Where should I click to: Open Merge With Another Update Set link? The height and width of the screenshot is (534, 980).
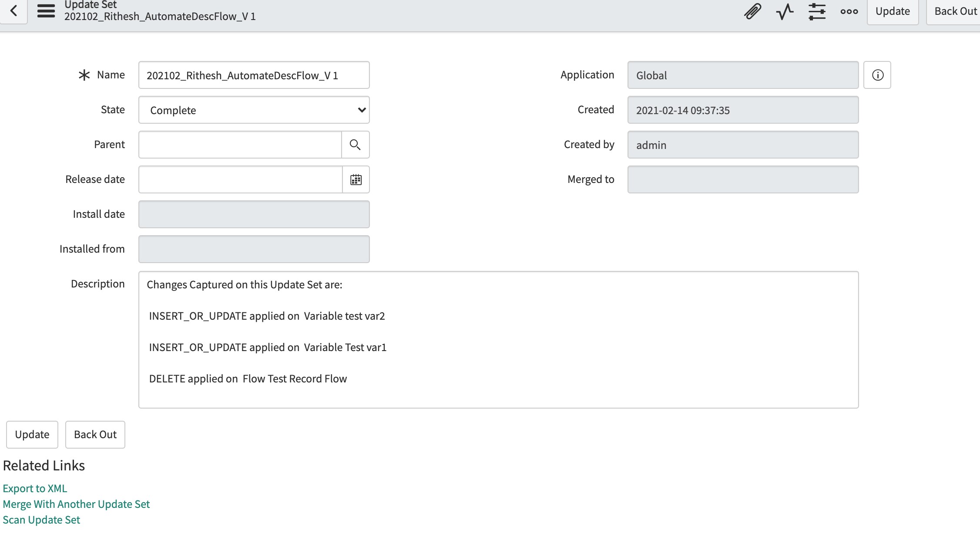click(x=76, y=504)
